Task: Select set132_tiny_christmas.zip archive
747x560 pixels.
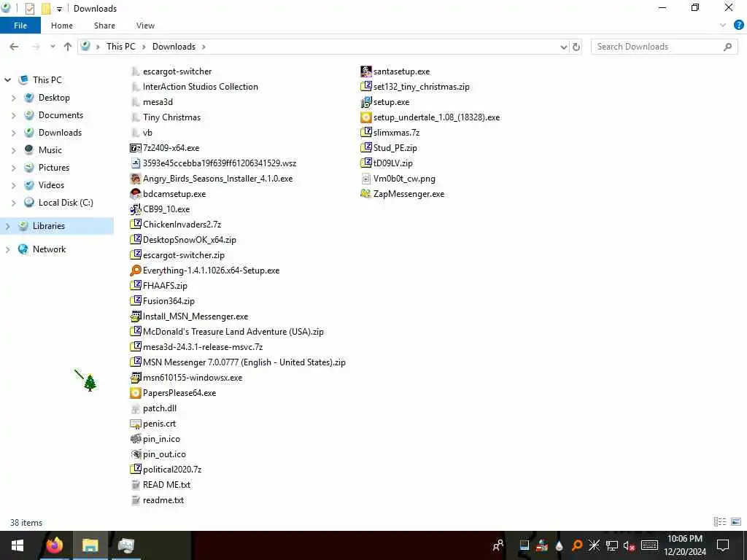Action: coord(422,87)
